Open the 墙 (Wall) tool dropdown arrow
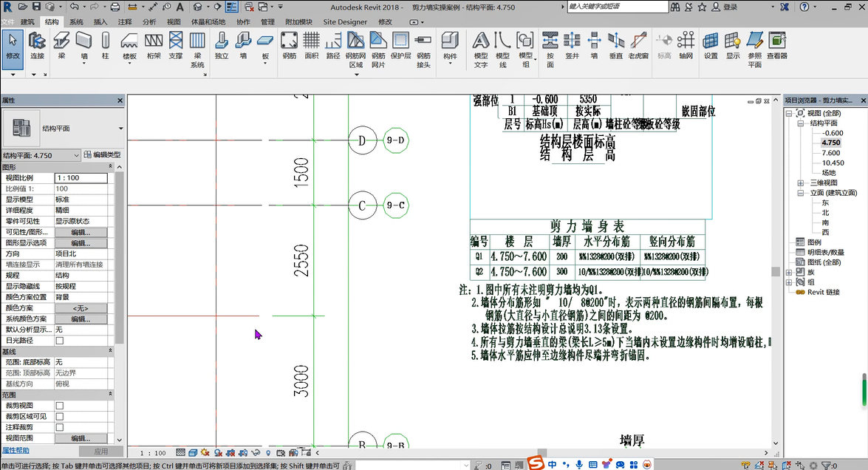The image size is (868, 470). [84, 64]
